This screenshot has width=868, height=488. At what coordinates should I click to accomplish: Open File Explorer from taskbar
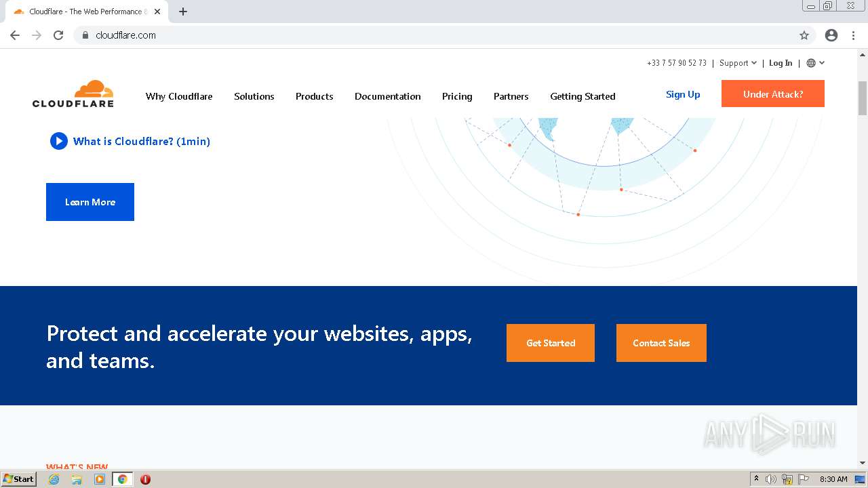click(77, 479)
